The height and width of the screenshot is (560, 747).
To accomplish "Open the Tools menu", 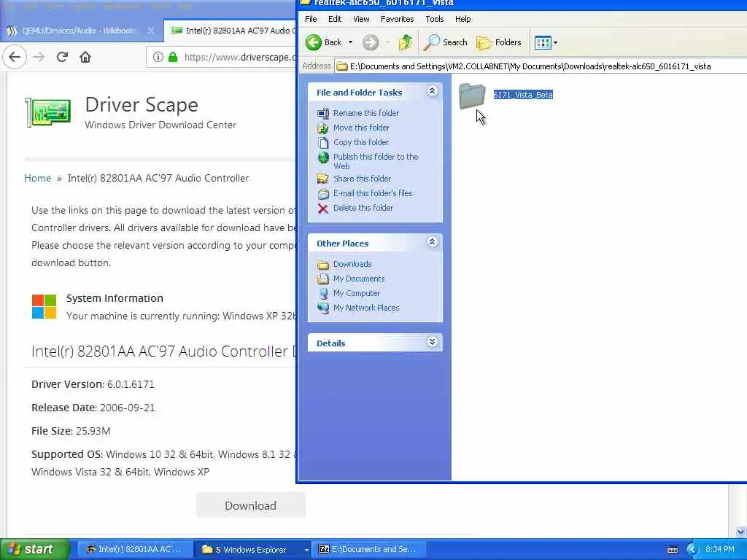I will (434, 19).
